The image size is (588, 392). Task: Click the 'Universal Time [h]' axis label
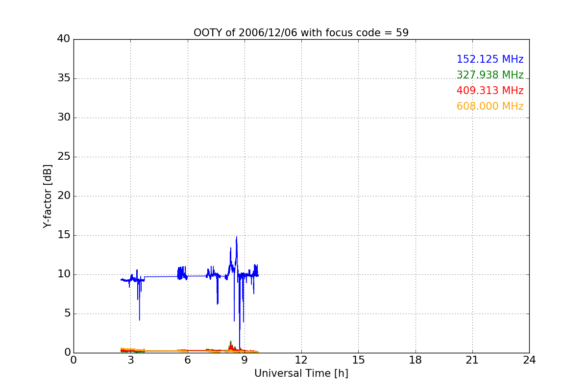click(301, 373)
